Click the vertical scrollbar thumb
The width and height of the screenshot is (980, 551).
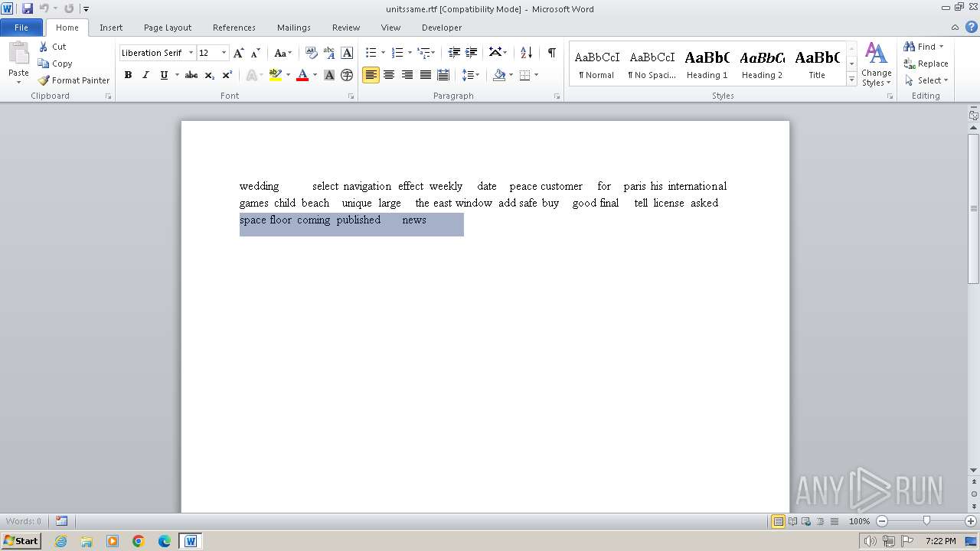(973, 208)
